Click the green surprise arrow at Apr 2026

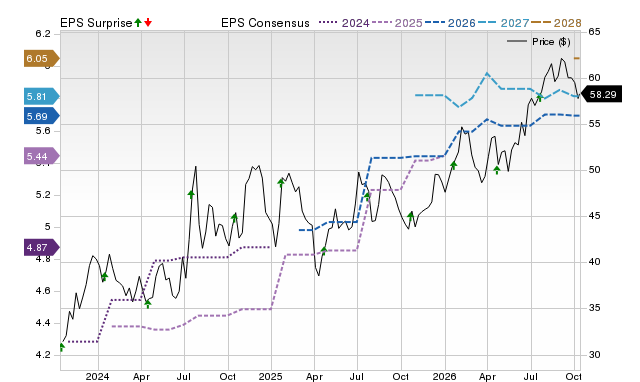(497, 170)
